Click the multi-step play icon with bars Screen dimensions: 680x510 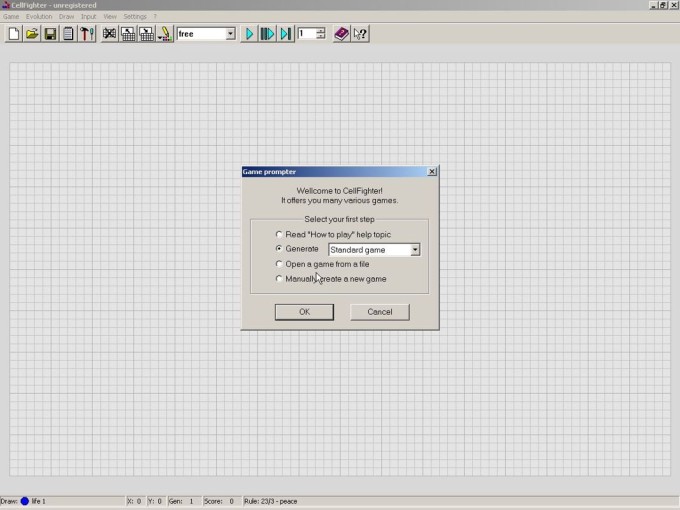[x=267, y=34]
